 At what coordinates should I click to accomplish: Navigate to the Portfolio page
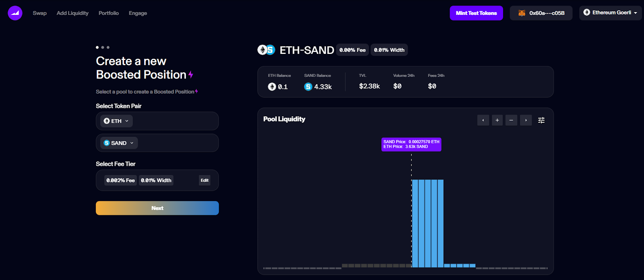(109, 13)
